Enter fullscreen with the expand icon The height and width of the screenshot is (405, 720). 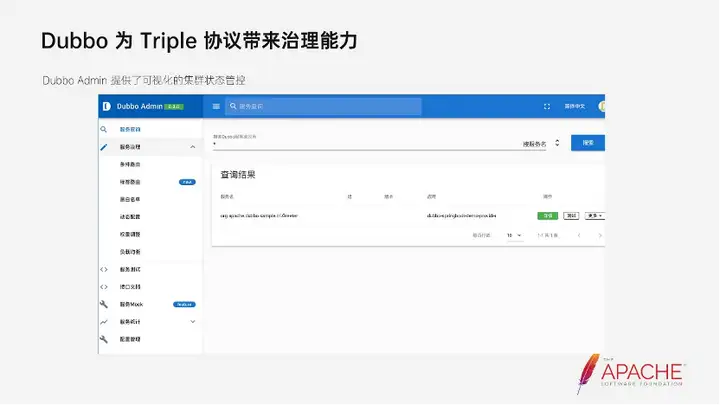coord(547,106)
